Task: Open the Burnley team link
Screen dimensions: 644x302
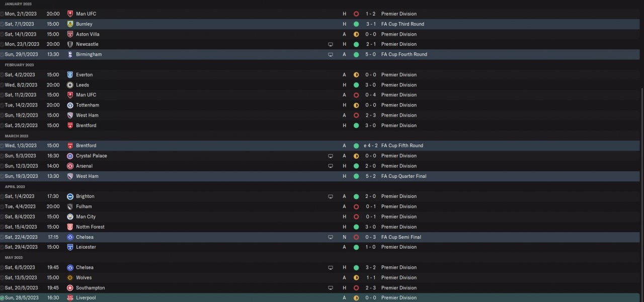Action: click(x=84, y=24)
